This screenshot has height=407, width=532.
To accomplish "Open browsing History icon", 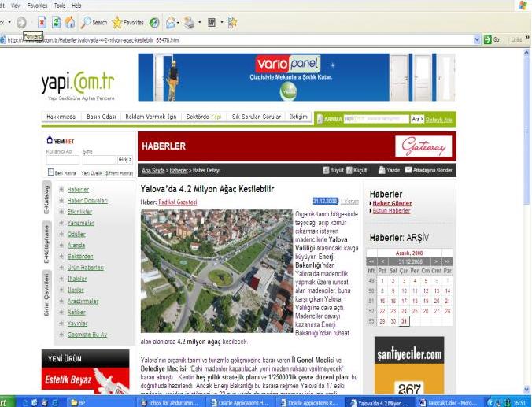I will tap(154, 23).
